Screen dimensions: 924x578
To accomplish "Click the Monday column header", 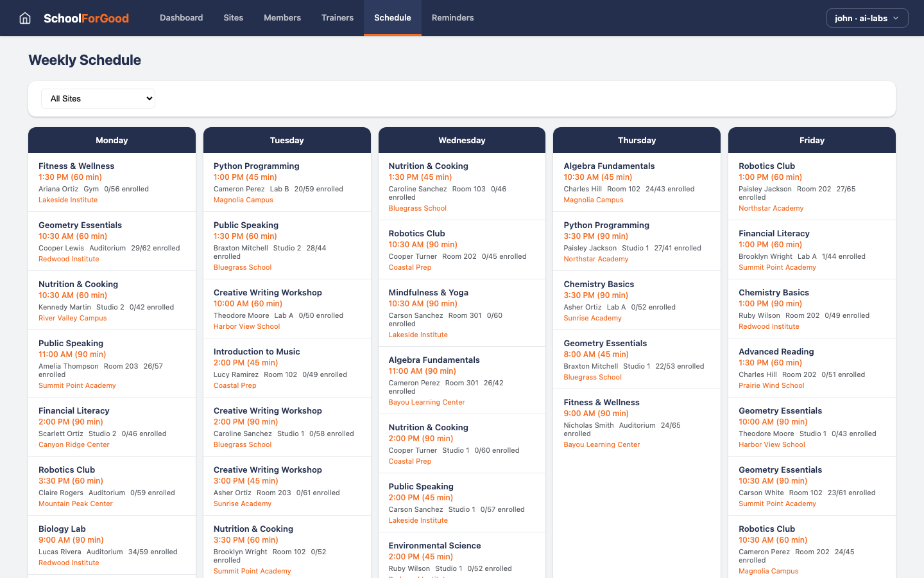I will coord(112,140).
